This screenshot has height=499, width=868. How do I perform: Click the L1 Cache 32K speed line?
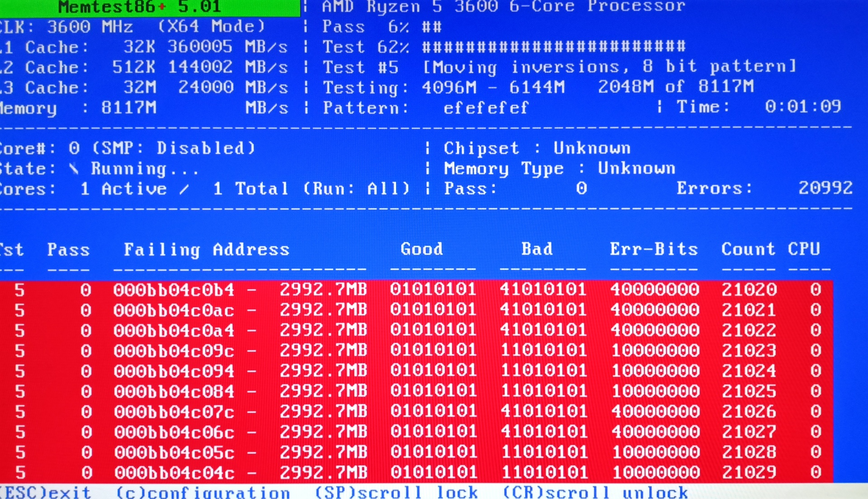pyautogui.click(x=144, y=47)
